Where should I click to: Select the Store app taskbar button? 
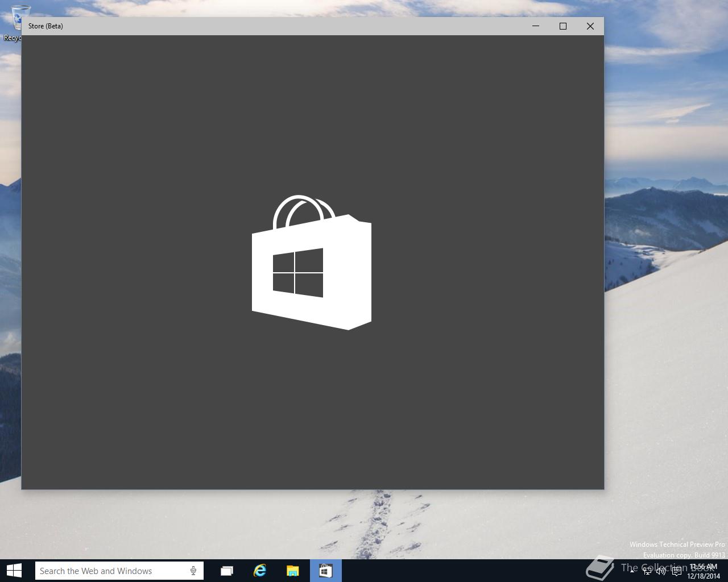coord(325,571)
